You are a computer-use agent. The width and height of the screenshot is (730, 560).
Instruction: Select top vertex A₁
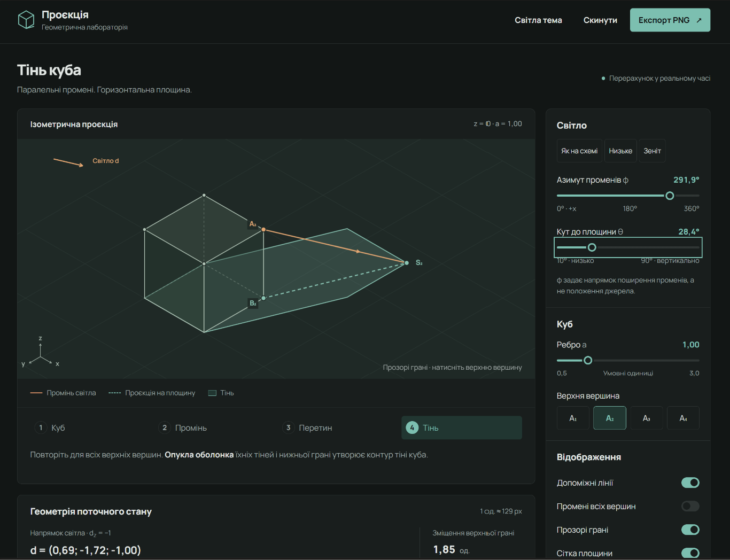[573, 418]
